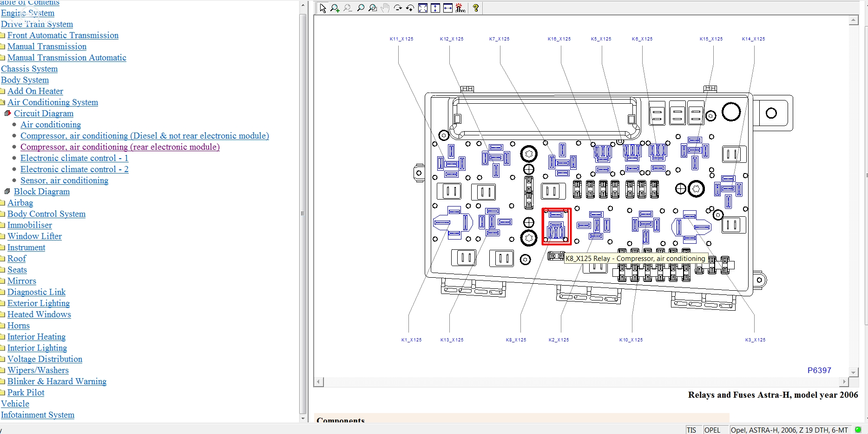This screenshot has height=434, width=868.
Task: Open Front Automatic Transmission section
Action: tap(63, 35)
